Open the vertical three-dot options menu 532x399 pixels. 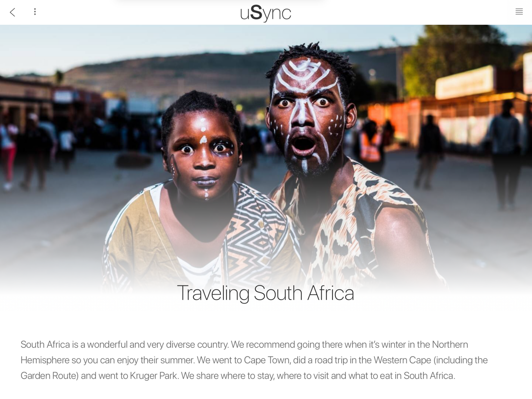tap(35, 12)
